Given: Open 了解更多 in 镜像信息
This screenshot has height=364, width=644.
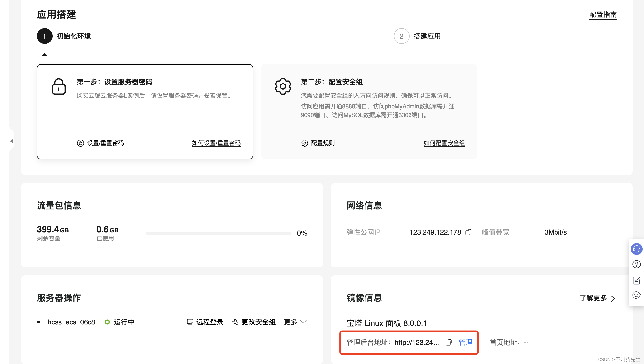Looking at the screenshot, I should click(598, 298).
